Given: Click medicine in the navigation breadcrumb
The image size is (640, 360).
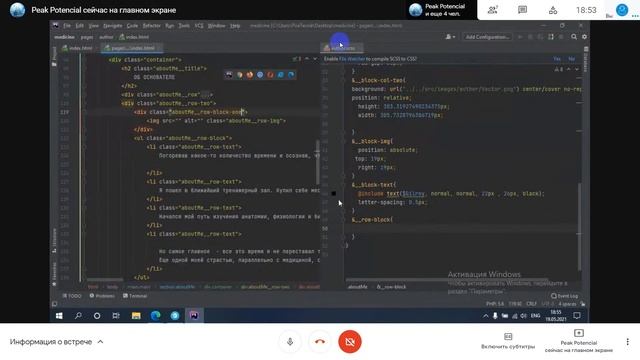Looking at the screenshot, I should 64,37.
